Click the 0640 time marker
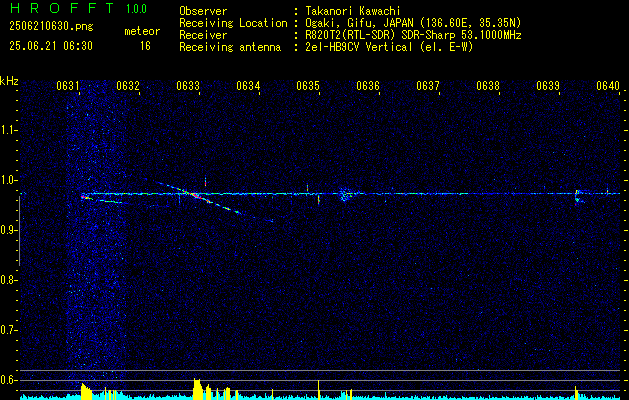Viewport: 629px width, 400px height. (x=608, y=86)
